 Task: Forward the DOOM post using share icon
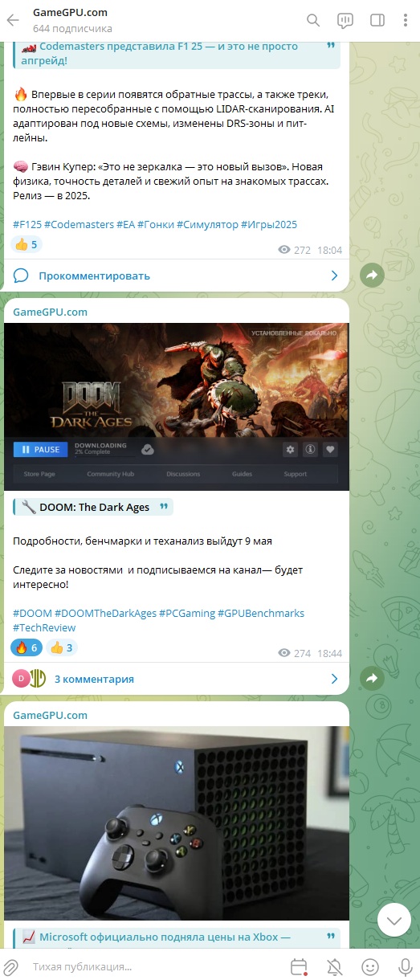click(372, 679)
